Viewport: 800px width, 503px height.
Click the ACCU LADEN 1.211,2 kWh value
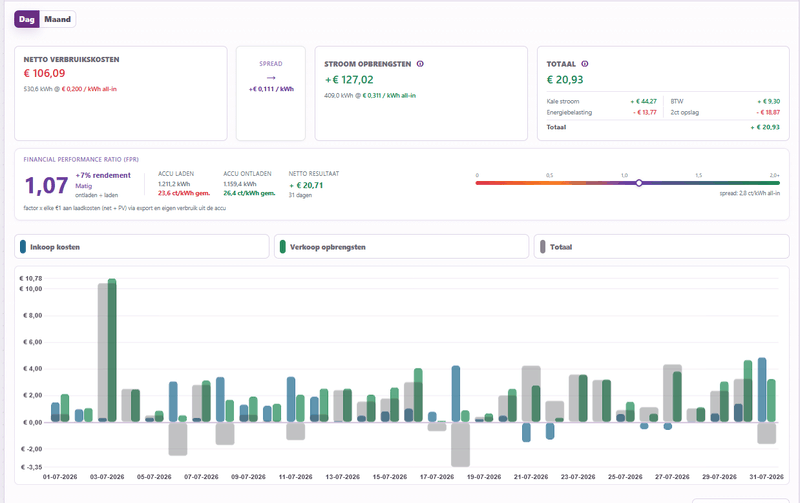[x=174, y=184]
